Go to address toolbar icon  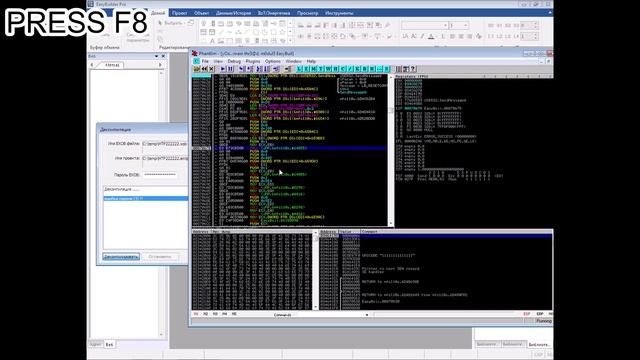[287, 69]
